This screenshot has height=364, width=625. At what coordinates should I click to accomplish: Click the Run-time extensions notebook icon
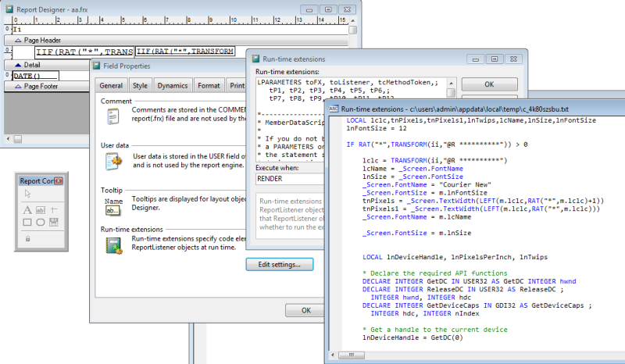pyautogui.click(x=113, y=245)
